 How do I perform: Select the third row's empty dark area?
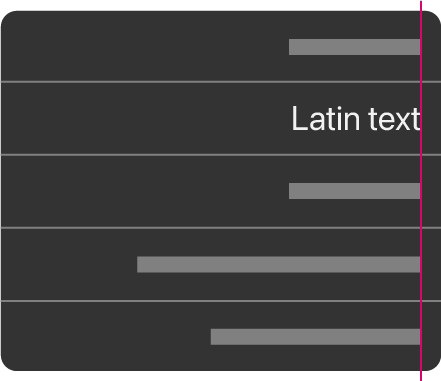click(143, 191)
